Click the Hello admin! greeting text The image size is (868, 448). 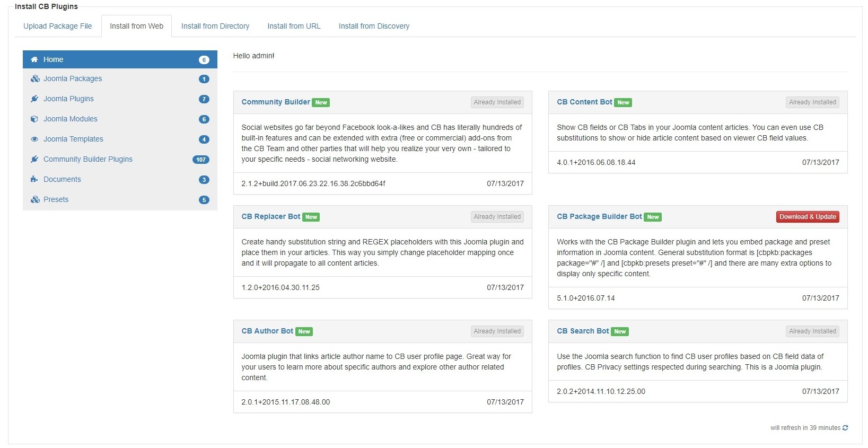click(x=253, y=56)
